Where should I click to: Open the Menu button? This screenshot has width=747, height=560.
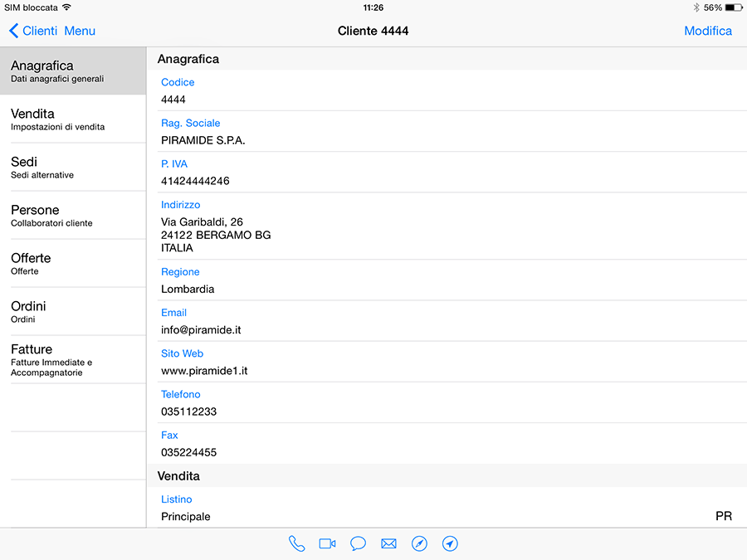coord(80,31)
